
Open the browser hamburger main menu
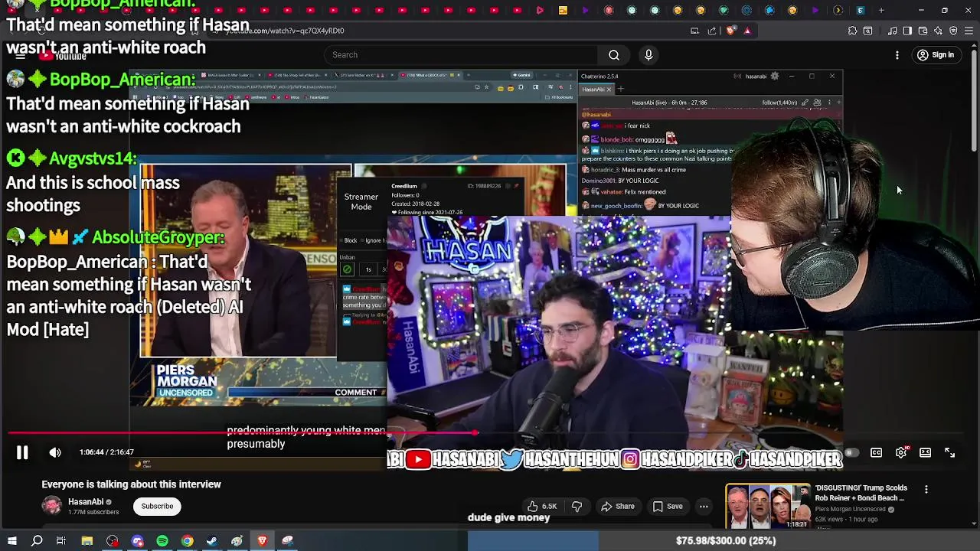tap(969, 31)
